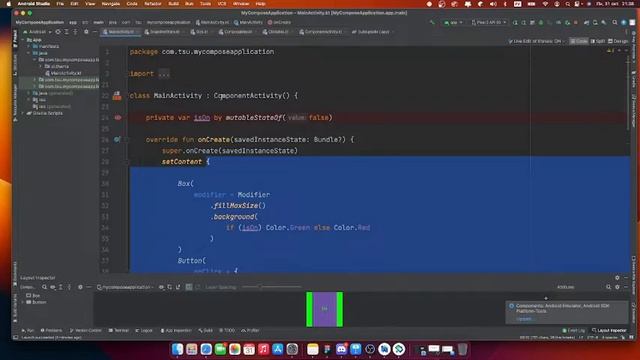Click the build hammer icon in toolbar
This screenshot has height=360, width=640.
click(x=432, y=22)
